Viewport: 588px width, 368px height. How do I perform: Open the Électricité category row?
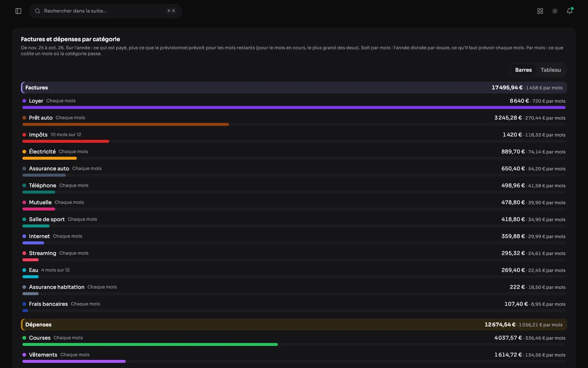tap(294, 155)
